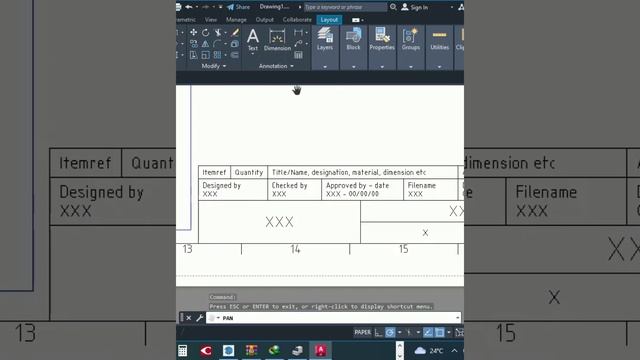This screenshot has width=640, height=360.
Task: Select the Fillet tool
Action: [x=217, y=44]
